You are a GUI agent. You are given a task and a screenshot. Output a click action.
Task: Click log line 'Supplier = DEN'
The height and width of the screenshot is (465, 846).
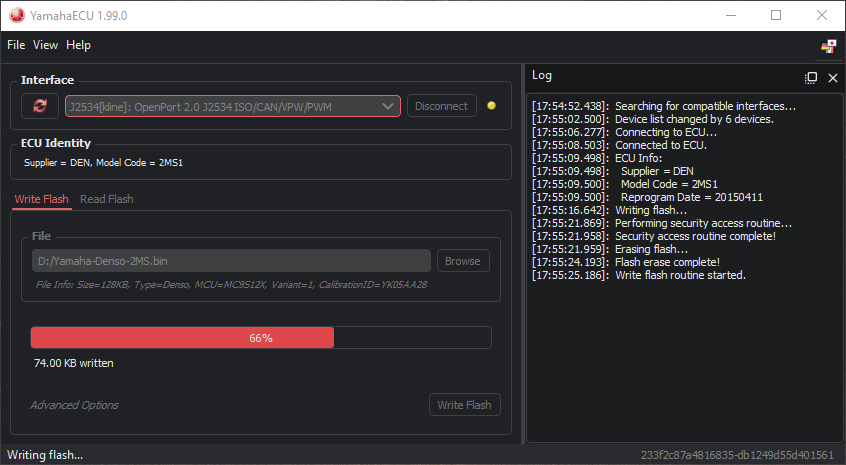click(x=612, y=171)
